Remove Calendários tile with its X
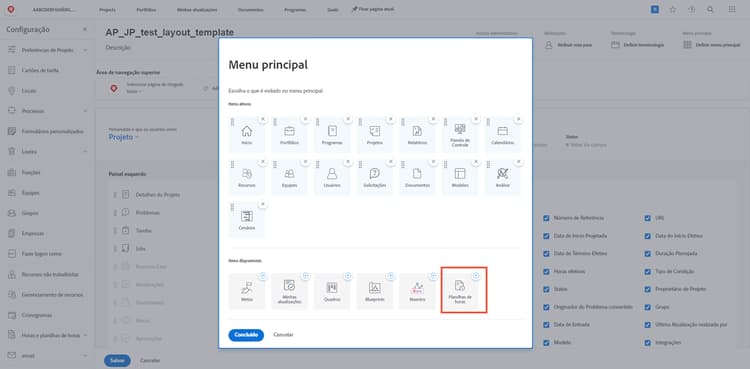 [x=518, y=119]
